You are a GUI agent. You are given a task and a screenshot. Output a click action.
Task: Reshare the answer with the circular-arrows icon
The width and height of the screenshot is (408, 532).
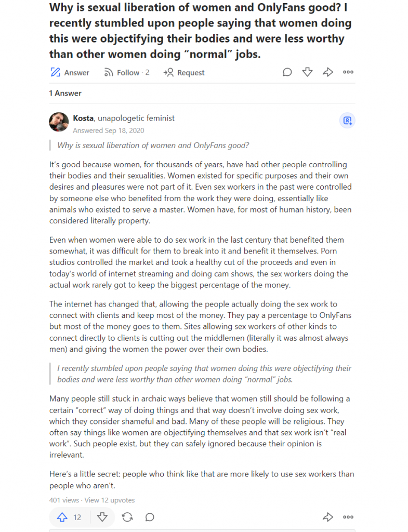point(127,517)
